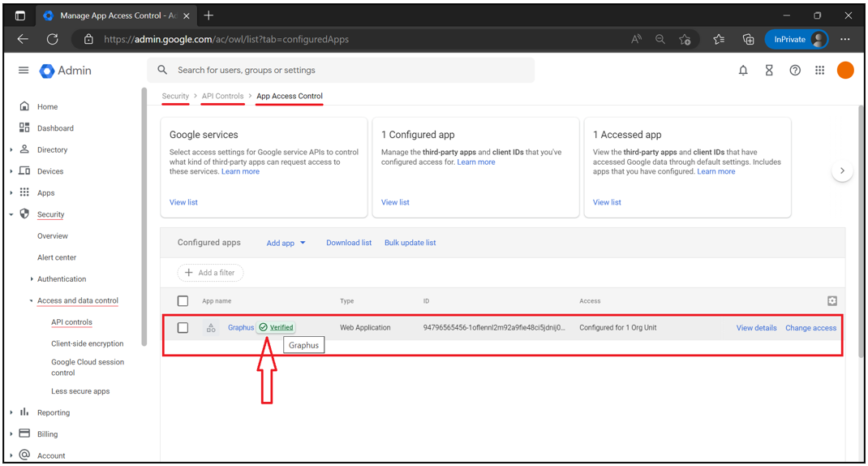Screen dimensions: 868x466
Task: Tick the Graphus row checkbox
Action: (183, 328)
